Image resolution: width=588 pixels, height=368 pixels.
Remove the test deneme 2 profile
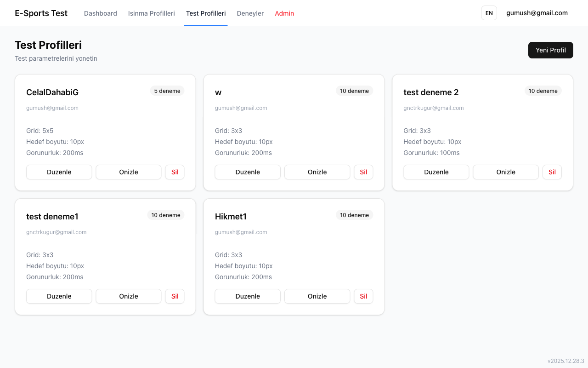point(552,172)
